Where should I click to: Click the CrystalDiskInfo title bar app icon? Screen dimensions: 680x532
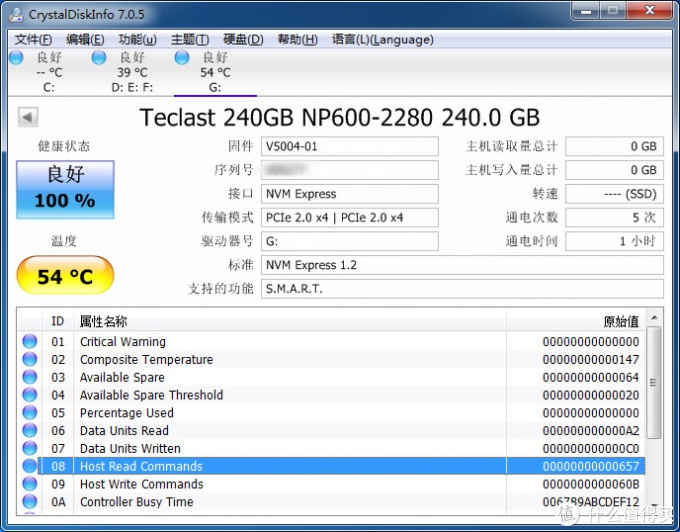(16, 14)
